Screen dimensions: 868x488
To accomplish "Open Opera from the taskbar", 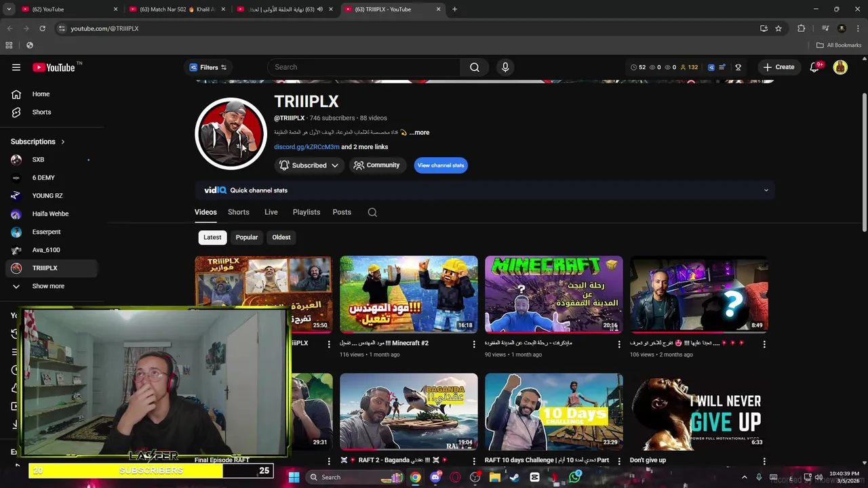I will coord(455,477).
